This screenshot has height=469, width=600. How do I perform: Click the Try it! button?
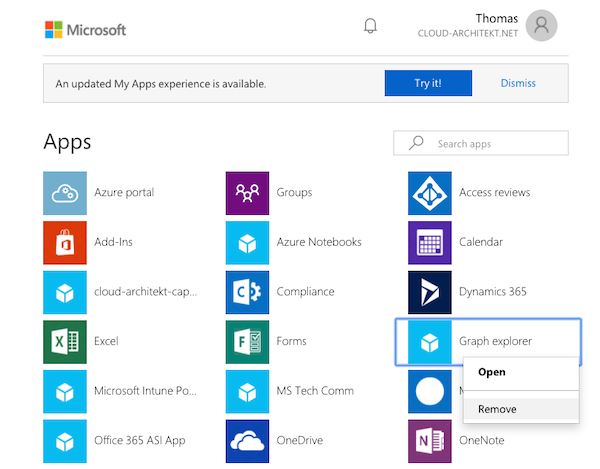click(x=428, y=83)
